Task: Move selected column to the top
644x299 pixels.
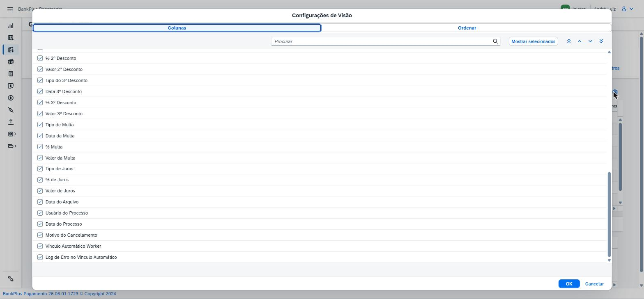Action: [x=569, y=41]
